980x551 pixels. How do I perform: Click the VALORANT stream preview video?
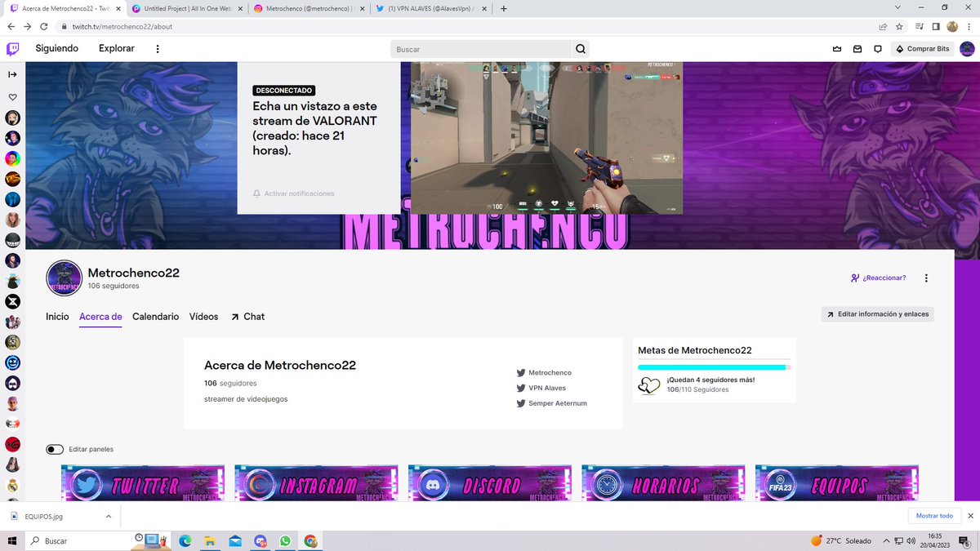[546, 138]
